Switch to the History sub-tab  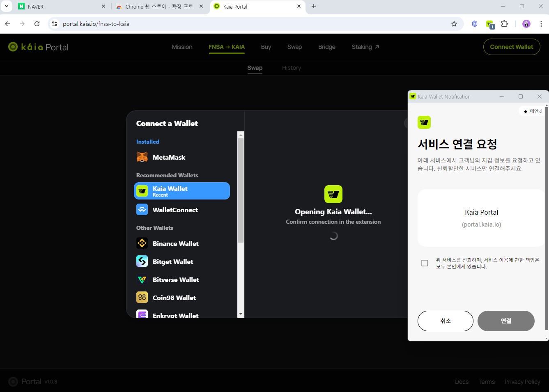[x=292, y=68]
